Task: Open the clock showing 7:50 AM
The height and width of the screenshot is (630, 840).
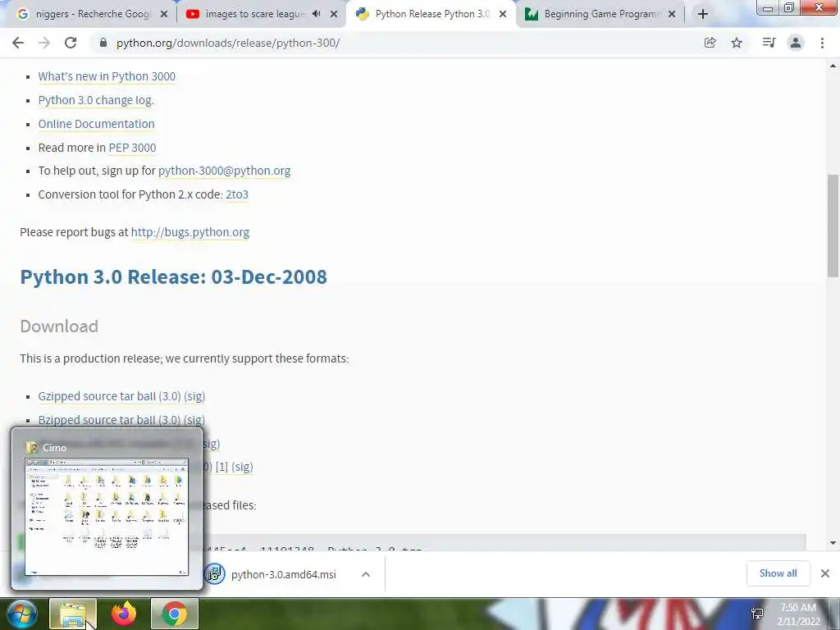Action: (798, 614)
